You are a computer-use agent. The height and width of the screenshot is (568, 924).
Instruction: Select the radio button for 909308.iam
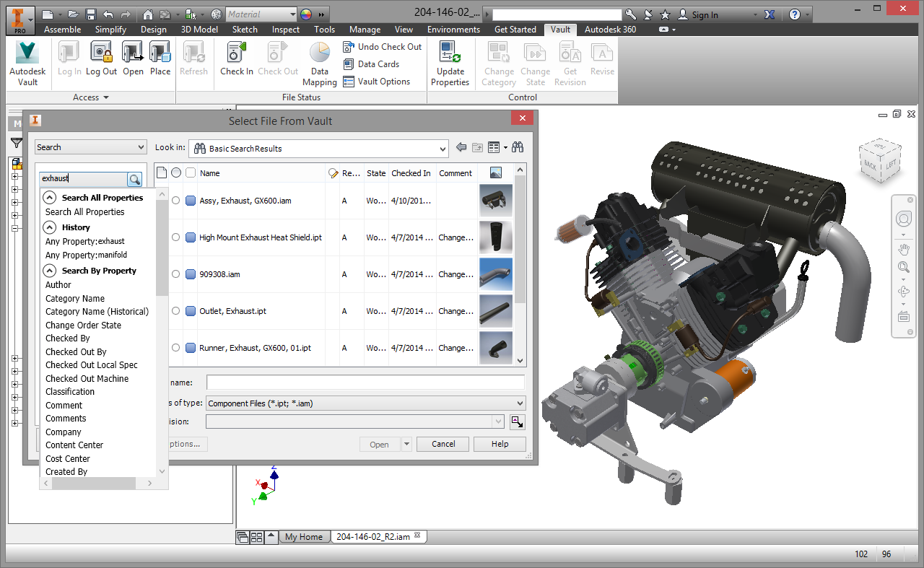[176, 274]
